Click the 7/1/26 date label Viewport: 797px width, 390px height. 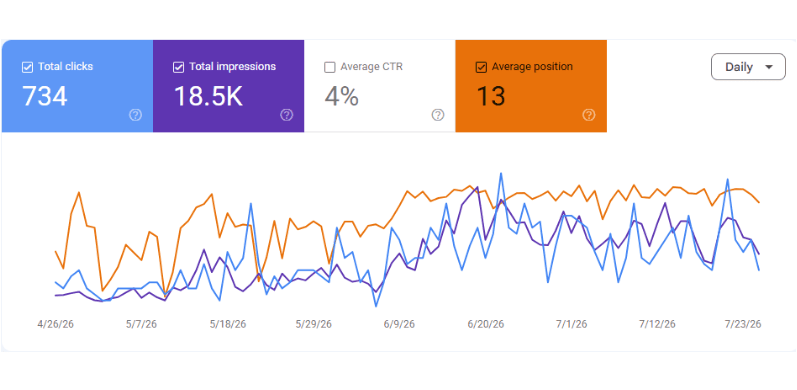(x=571, y=324)
